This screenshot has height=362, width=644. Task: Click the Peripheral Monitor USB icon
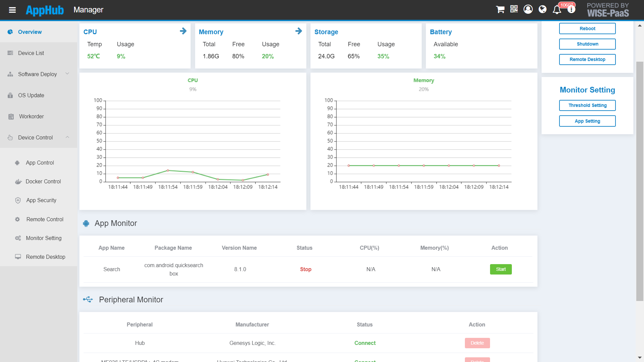pos(88,299)
